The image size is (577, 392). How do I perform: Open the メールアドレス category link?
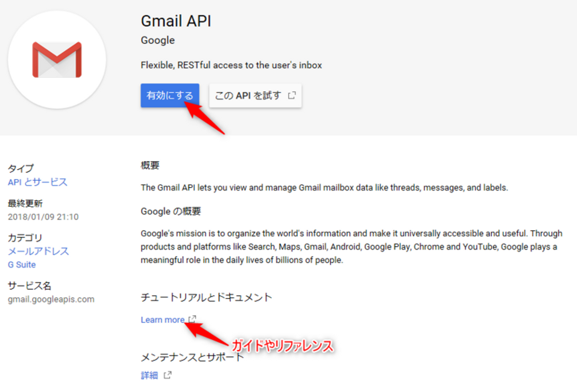38,251
